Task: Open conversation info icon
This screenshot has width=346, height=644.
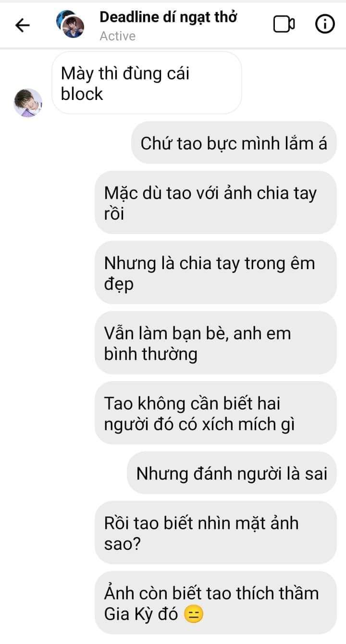Action: 325,24
